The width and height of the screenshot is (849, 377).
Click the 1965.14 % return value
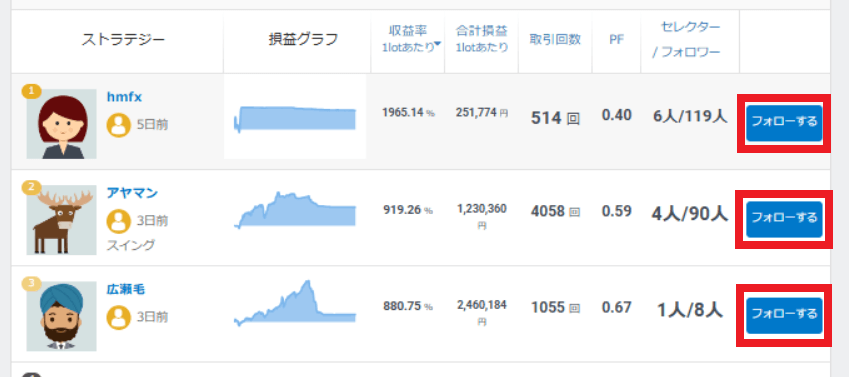[408, 113]
